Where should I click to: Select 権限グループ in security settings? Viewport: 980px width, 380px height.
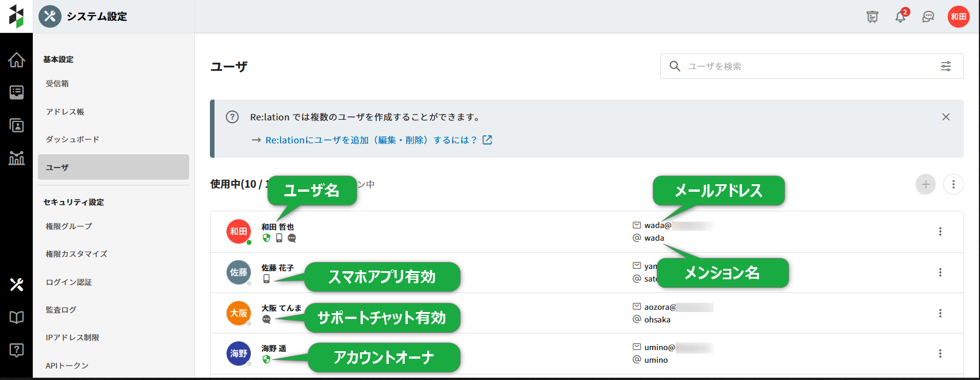[x=69, y=226]
